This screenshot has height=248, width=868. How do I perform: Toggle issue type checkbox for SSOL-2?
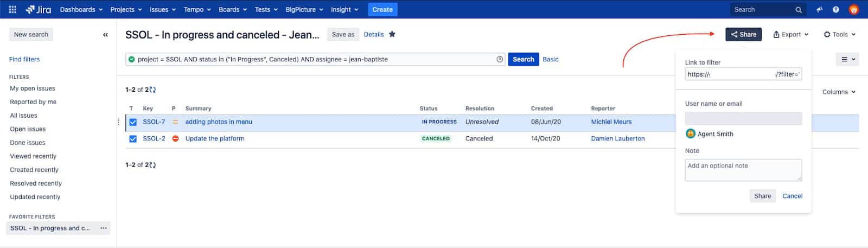point(133,139)
